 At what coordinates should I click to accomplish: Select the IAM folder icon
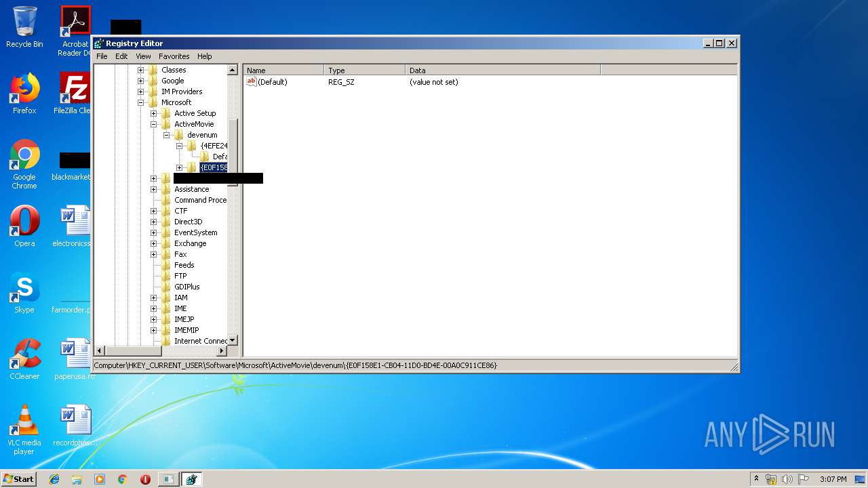click(165, 298)
